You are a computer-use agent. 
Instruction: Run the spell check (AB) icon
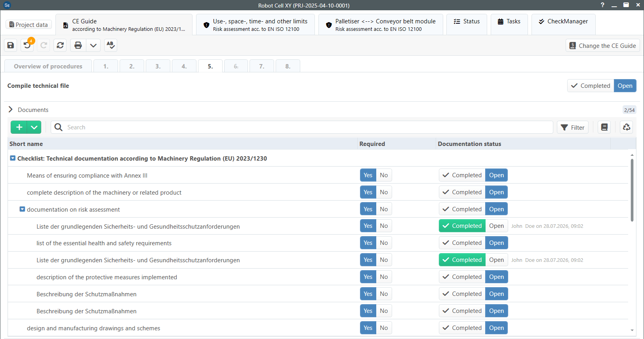[x=111, y=45]
